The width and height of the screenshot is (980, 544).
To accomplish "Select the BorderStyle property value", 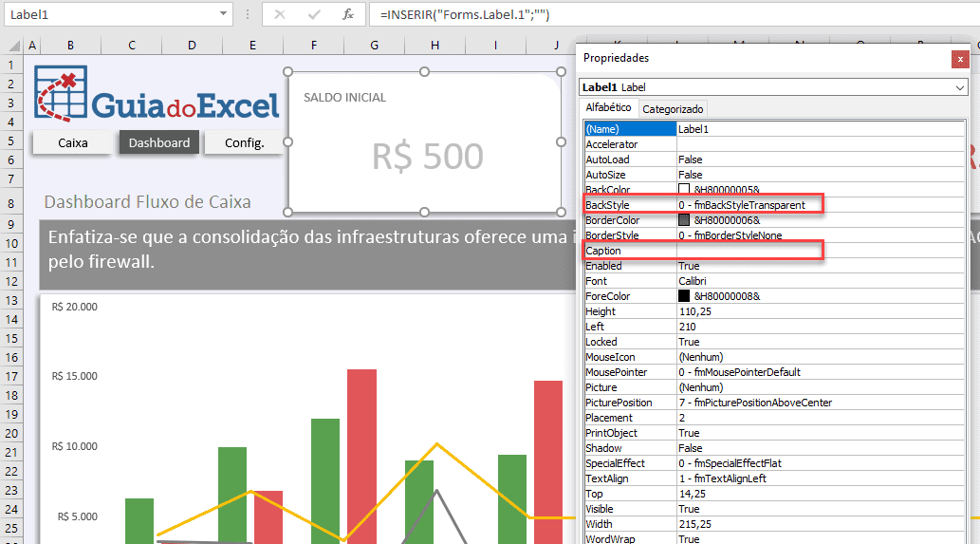I will click(x=820, y=235).
